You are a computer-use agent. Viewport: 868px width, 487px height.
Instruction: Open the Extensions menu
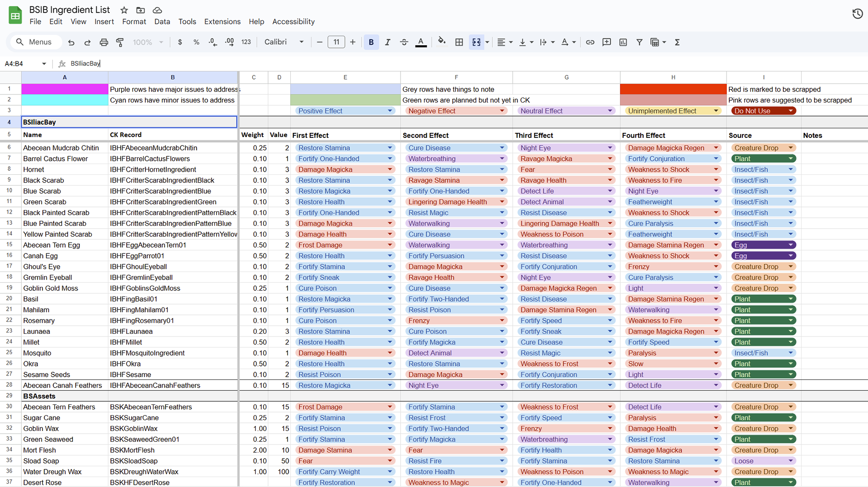pyautogui.click(x=222, y=22)
